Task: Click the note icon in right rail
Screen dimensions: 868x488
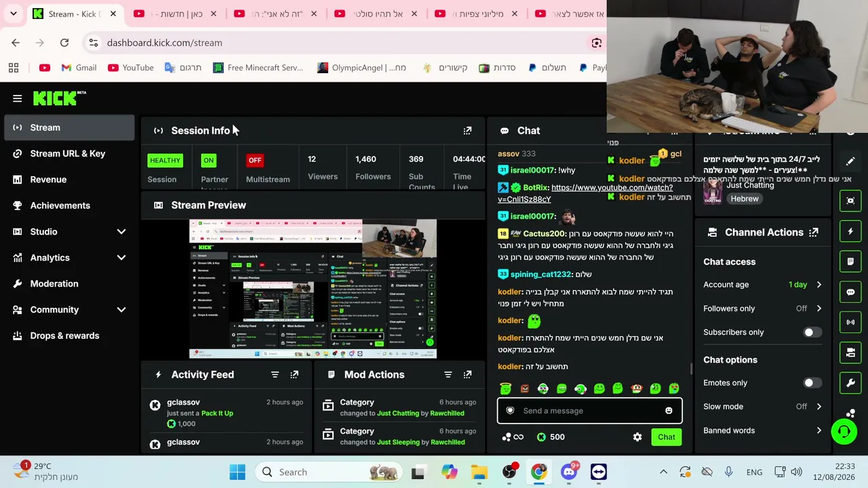Action: pos(850,262)
